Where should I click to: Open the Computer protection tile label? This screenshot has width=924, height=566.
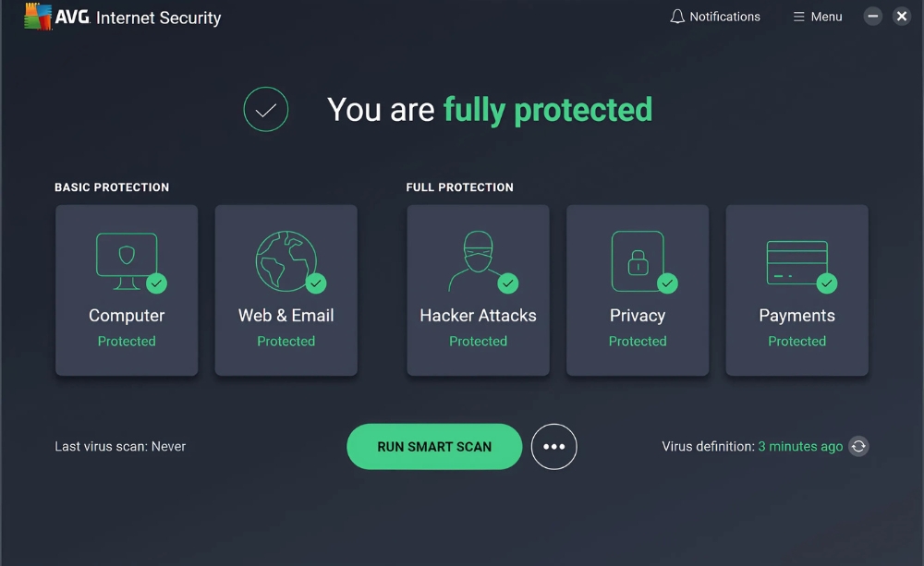point(127,316)
